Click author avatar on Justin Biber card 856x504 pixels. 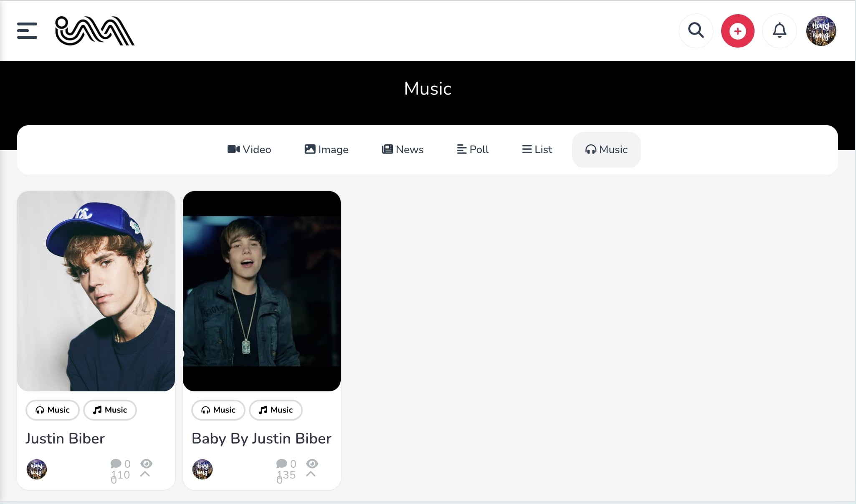click(37, 469)
